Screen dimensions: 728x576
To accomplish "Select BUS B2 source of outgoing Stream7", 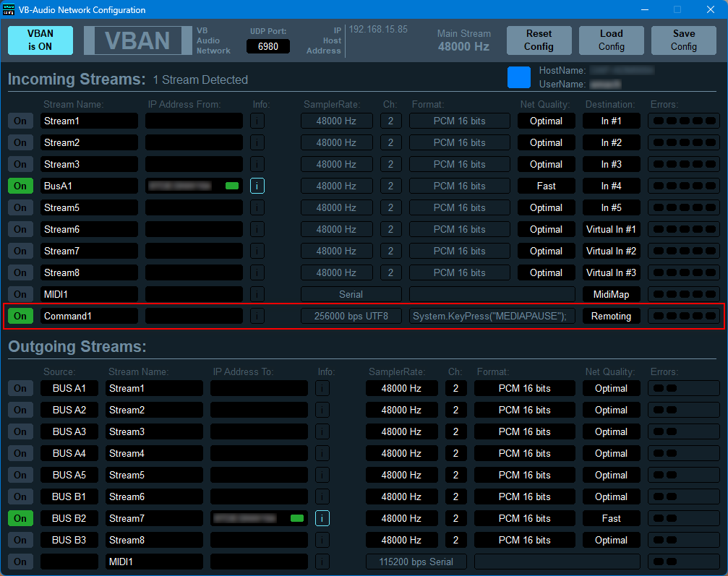I will pyautogui.click(x=69, y=518).
